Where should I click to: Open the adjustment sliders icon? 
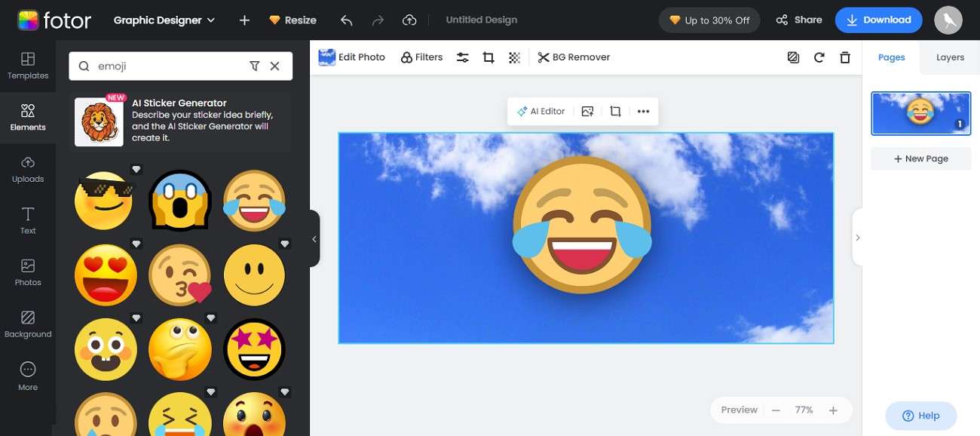[463, 57]
